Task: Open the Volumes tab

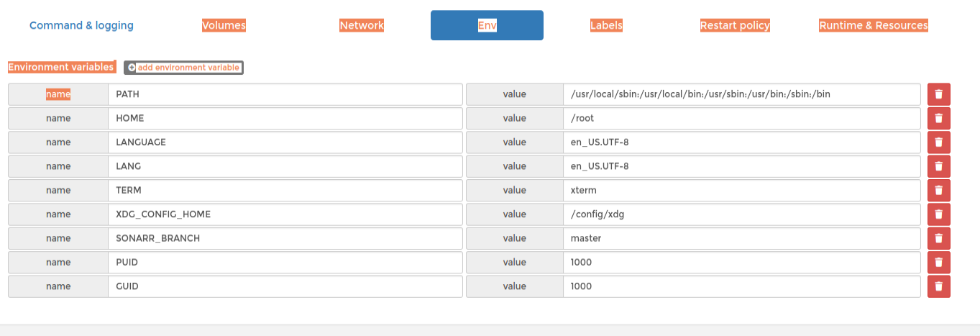Action: point(224,25)
